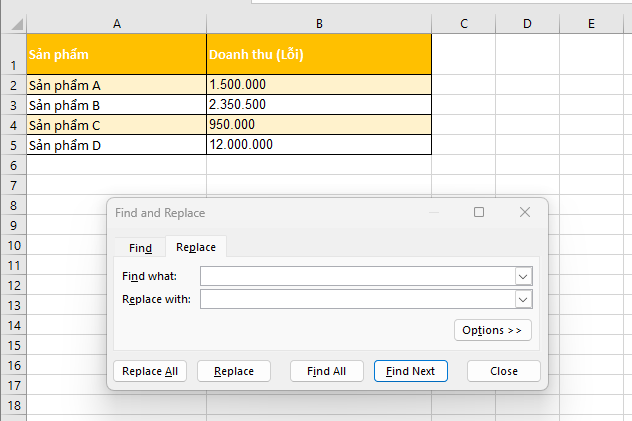Click the Find Next button
The image size is (632, 421).
tap(410, 371)
